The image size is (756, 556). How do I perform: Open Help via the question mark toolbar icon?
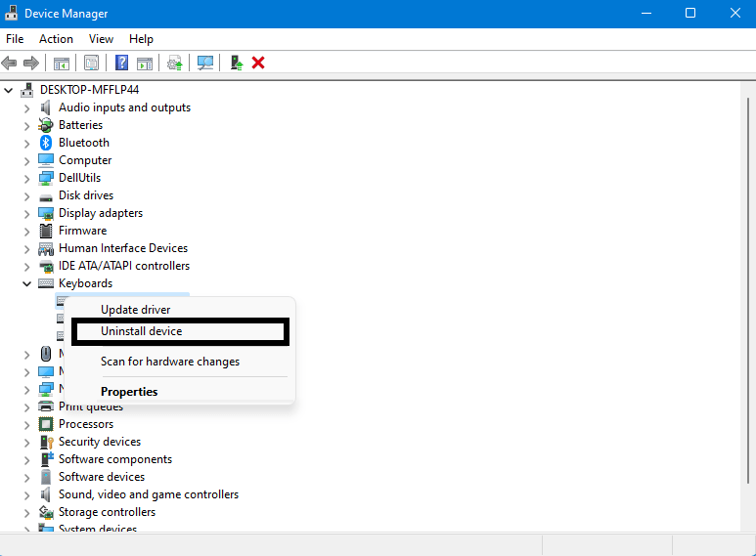(121, 63)
